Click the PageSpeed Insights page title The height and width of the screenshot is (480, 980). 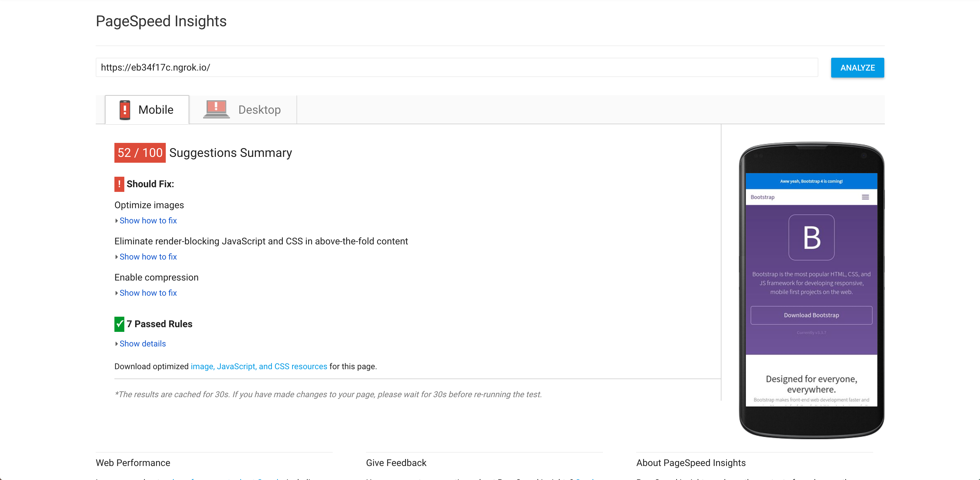coord(161,21)
